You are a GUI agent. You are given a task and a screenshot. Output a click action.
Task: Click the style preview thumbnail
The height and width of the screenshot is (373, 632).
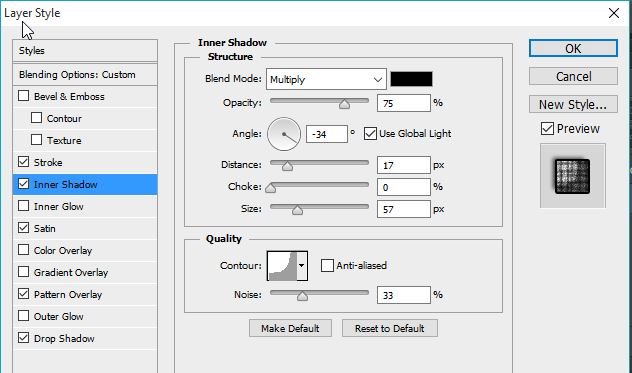click(x=572, y=176)
